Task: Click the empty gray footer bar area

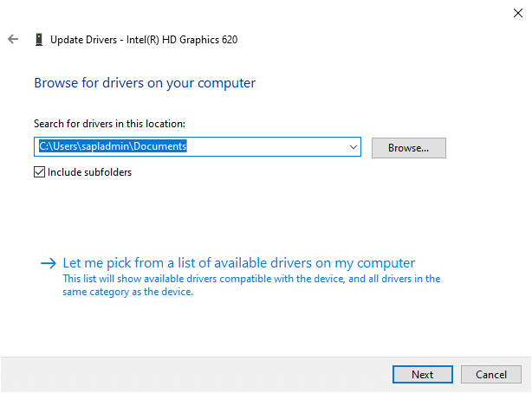Action: (191, 374)
